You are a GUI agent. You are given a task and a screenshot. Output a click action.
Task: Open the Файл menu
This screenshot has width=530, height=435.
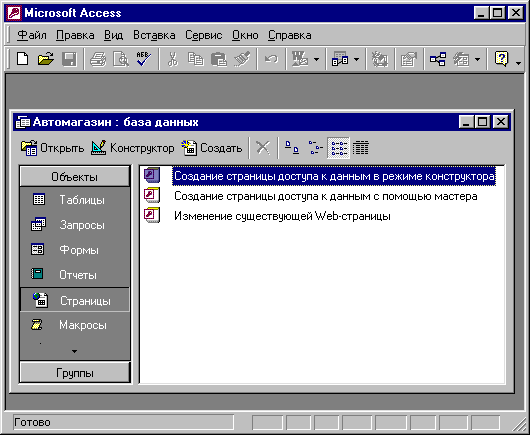click(32, 35)
